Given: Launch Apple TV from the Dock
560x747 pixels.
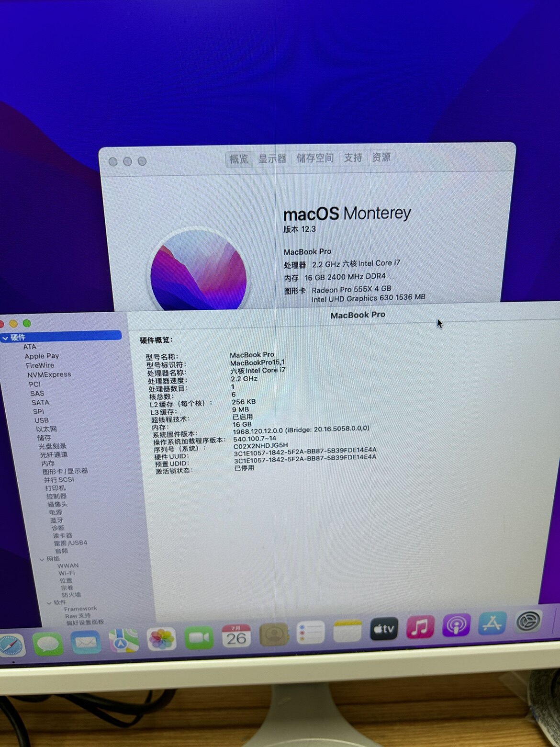Looking at the screenshot, I should point(384,629).
